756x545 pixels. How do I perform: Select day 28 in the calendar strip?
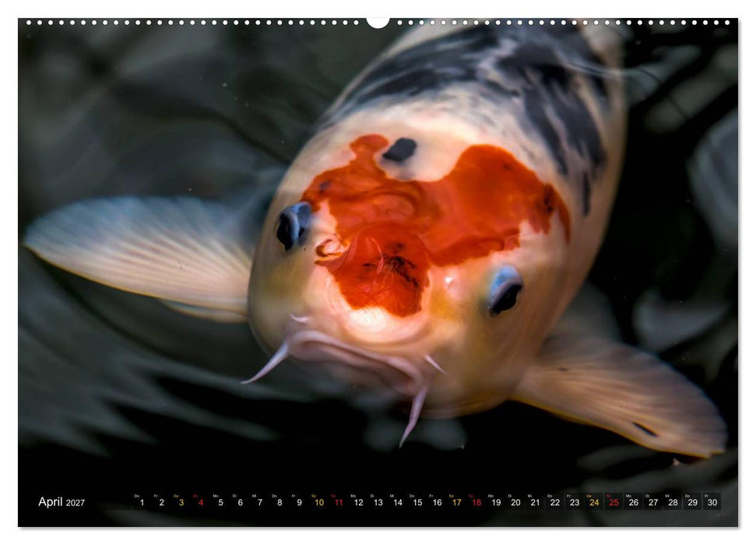coord(673,501)
